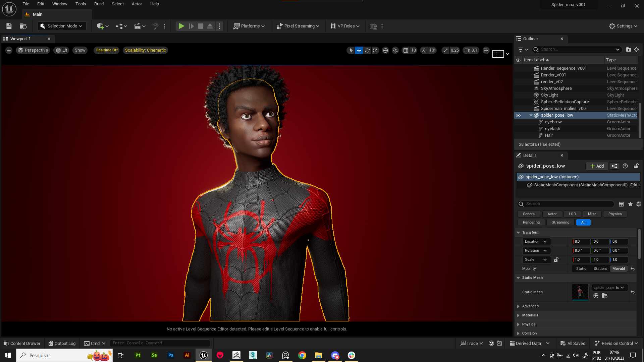Activate the scale gizmo tool in viewport
Screen dimensions: 644x362
click(x=375, y=50)
